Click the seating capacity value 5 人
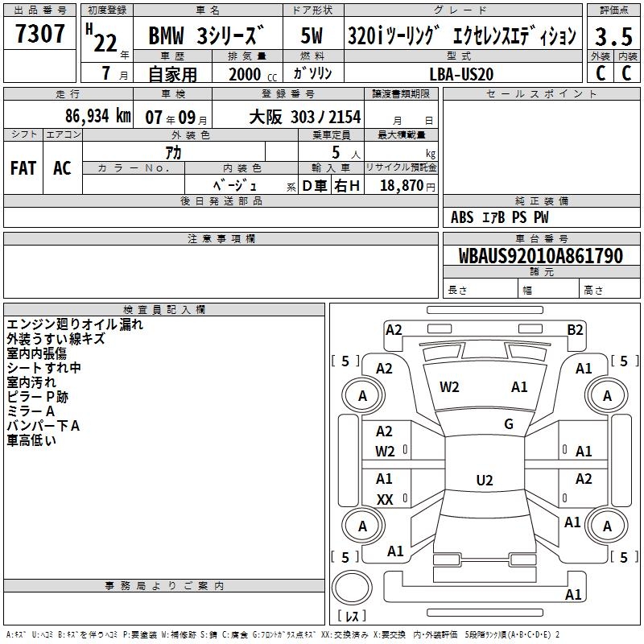Image resolution: width=644 pixels, height=644 pixels. [x=346, y=153]
